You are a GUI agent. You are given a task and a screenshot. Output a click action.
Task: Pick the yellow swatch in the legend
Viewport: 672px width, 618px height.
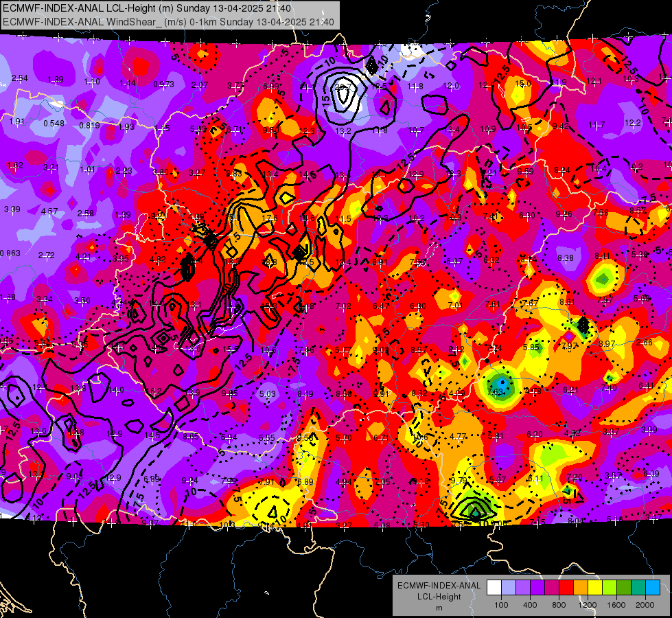tap(595, 588)
